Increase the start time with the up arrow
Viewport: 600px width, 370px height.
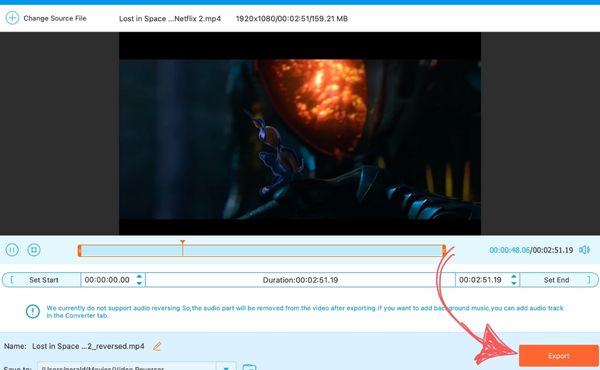[x=139, y=276]
